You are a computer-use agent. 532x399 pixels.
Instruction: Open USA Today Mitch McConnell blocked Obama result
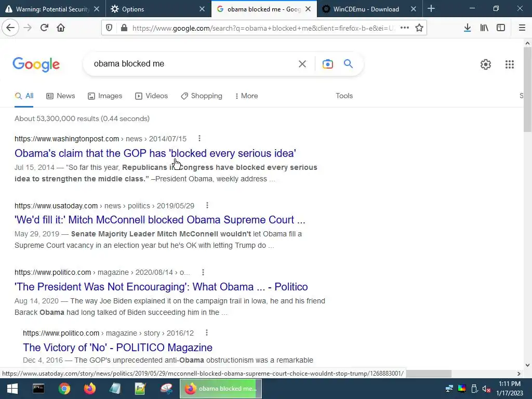coord(160,220)
